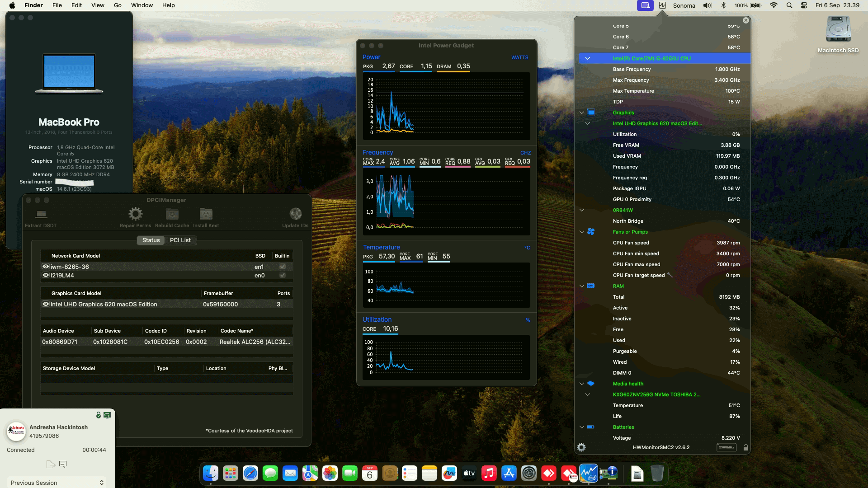The height and width of the screenshot is (488, 868).
Task: Adjust the 2500MHz frequency control
Action: (x=727, y=447)
